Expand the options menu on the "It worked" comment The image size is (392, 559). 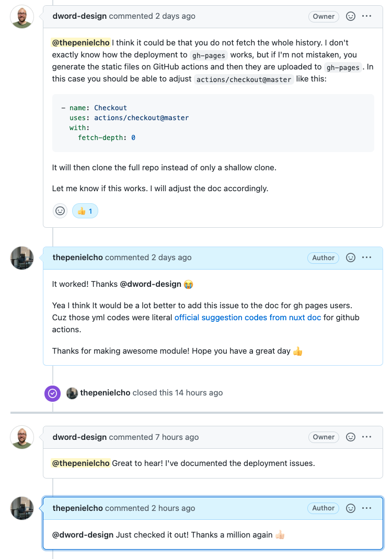(x=367, y=258)
